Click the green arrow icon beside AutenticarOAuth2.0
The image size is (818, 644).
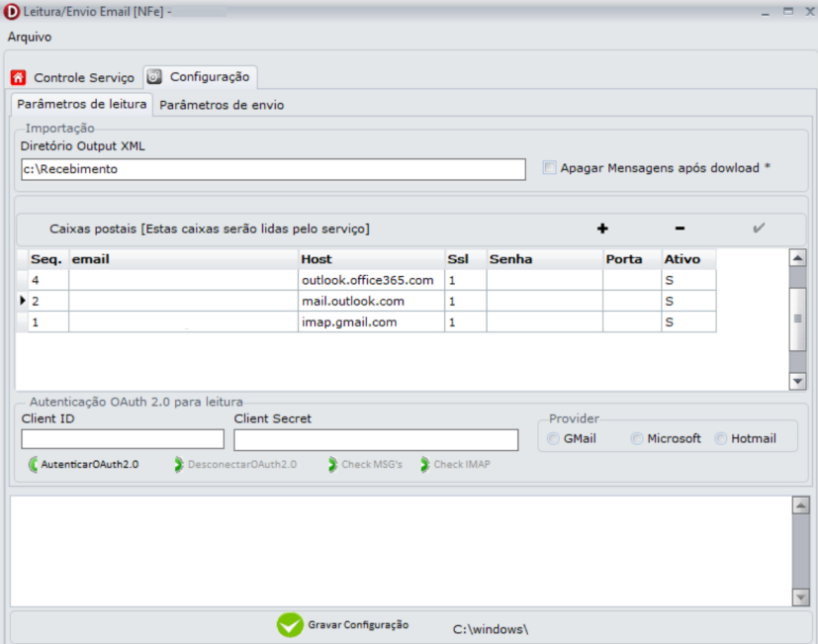pyautogui.click(x=34, y=465)
